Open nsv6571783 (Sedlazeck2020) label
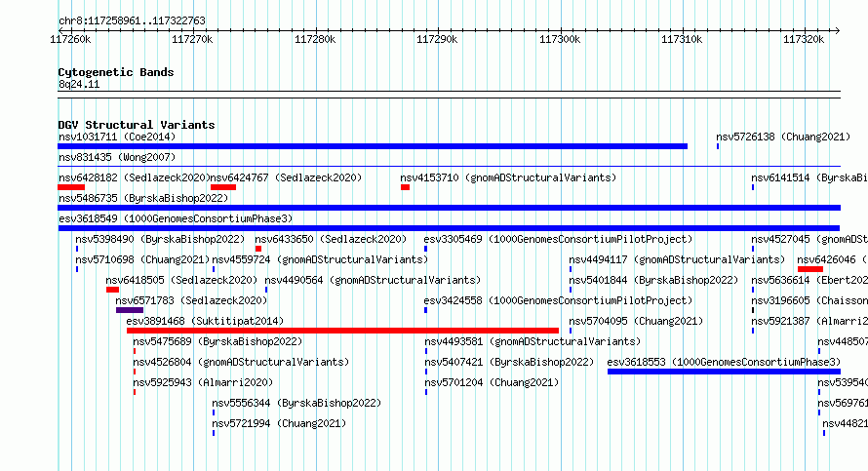The width and height of the screenshot is (868, 471). click(x=191, y=300)
